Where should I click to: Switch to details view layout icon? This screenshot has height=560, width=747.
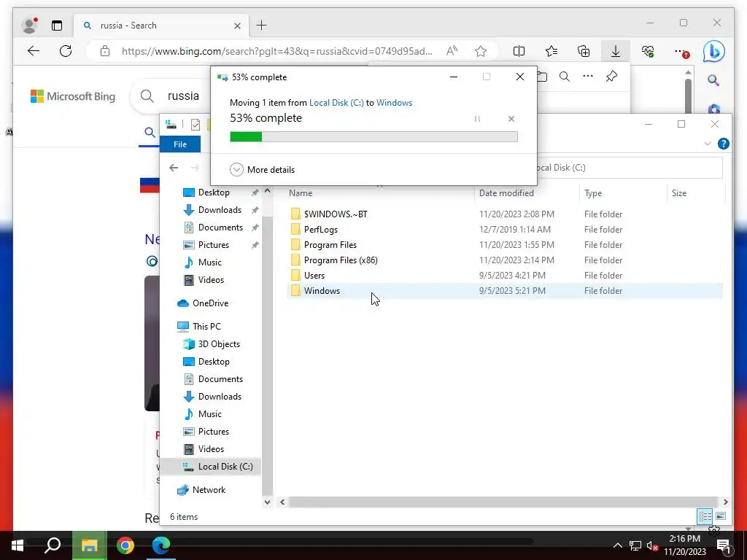click(x=705, y=517)
